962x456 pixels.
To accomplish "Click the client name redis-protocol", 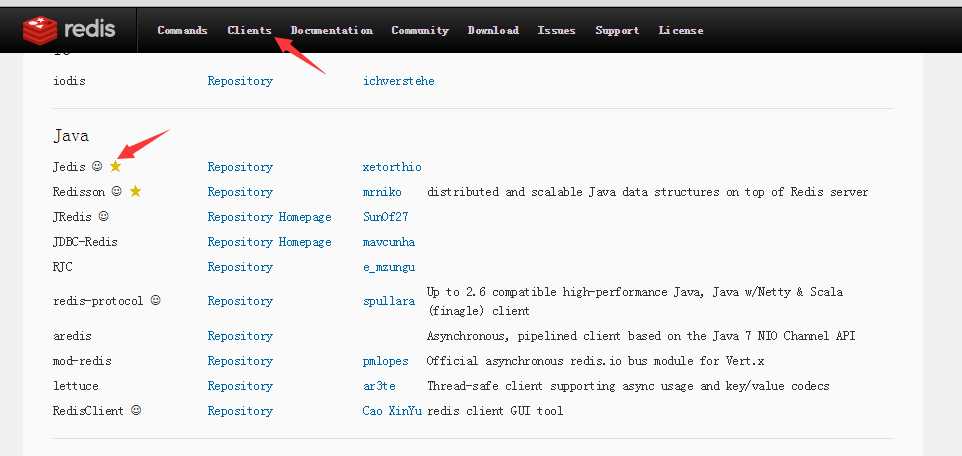I will pyautogui.click(x=98, y=301).
